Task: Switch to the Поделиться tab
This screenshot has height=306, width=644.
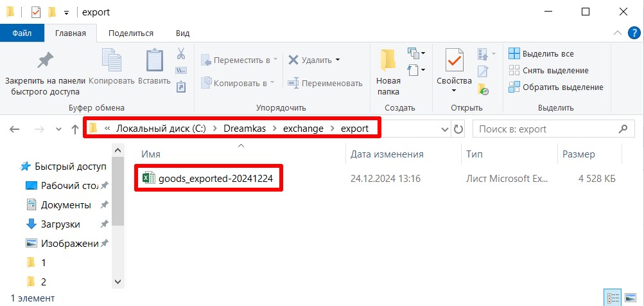Action: click(130, 33)
